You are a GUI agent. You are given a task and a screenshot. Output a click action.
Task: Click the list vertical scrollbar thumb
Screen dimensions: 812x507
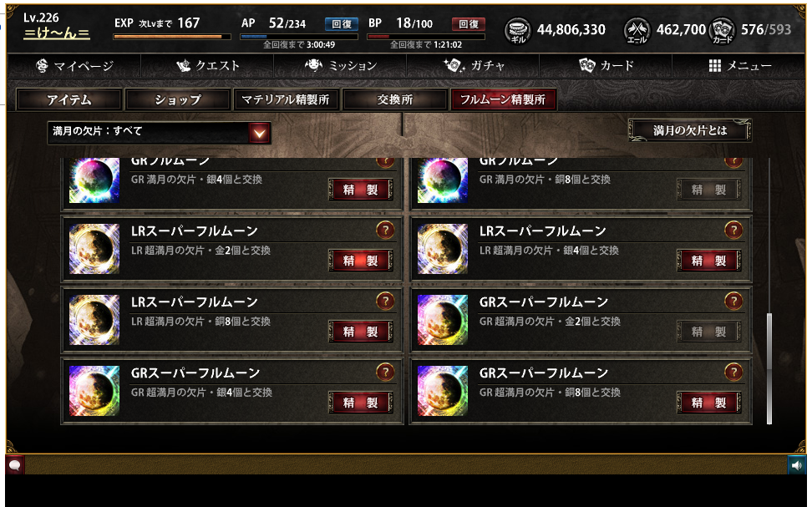coord(769,368)
